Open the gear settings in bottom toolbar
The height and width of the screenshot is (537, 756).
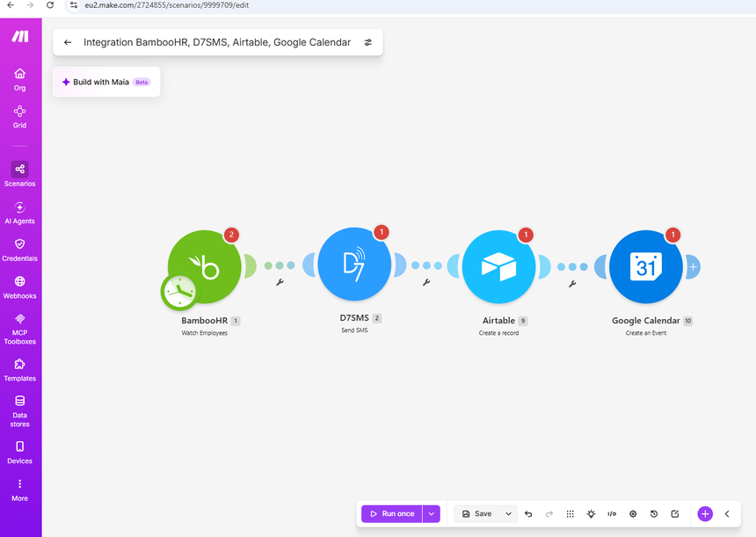pyautogui.click(x=633, y=514)
